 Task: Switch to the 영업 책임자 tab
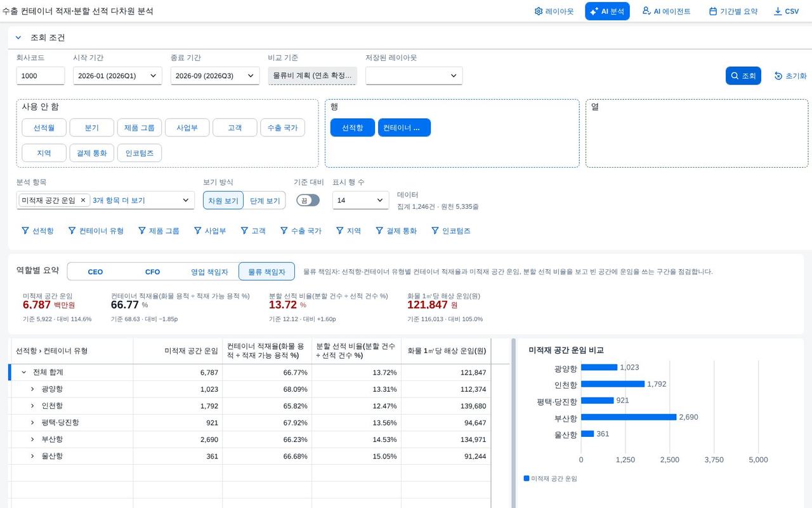pos(209,272)
